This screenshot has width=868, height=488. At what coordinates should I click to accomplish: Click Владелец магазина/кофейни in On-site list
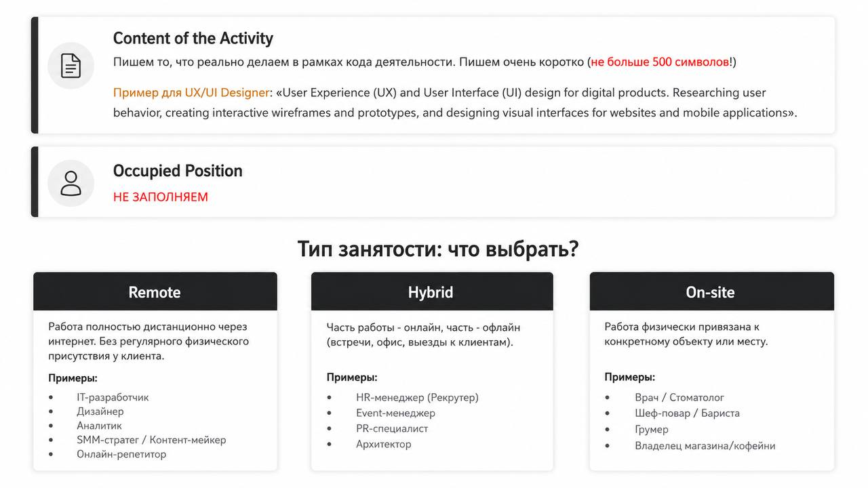click(x=705, y=446)
